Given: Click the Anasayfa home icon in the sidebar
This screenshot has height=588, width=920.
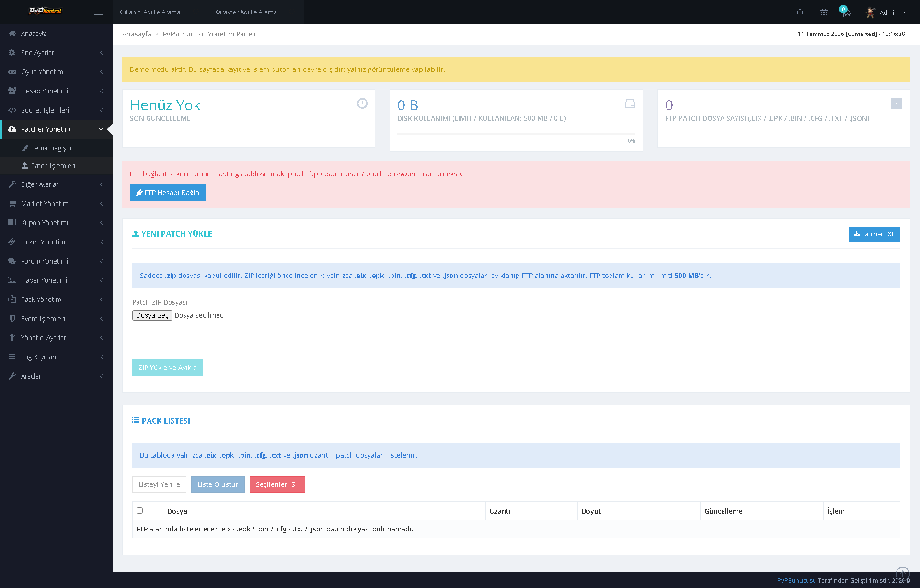Looking at the screenshot, I should [12, 34].
